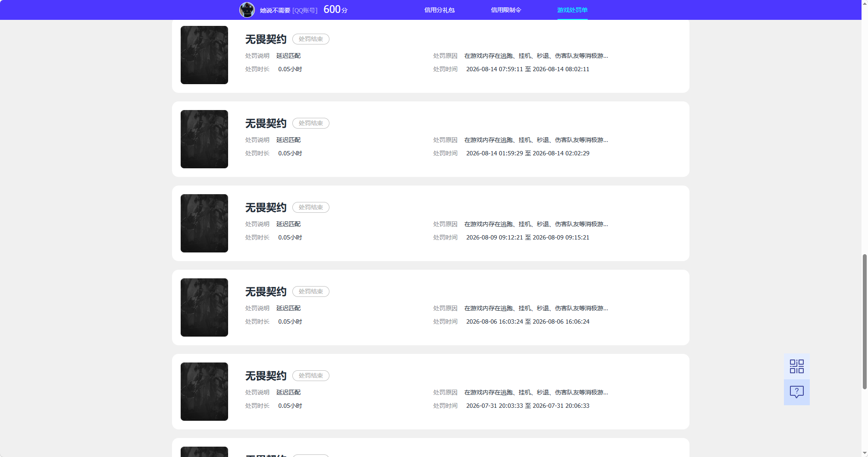Click the time range 2026-08-14 07:59:11 至 08:02:11
The height and width of the screenshot is (457, 868).
click(528, 69)
